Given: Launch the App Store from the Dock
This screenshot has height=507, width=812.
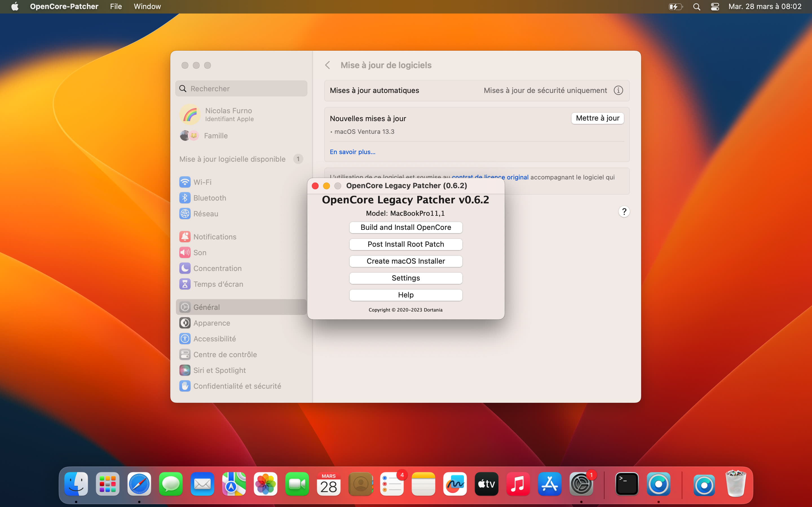Looking at the screenshot, I should pyautogui.click(x=549, y=484).
